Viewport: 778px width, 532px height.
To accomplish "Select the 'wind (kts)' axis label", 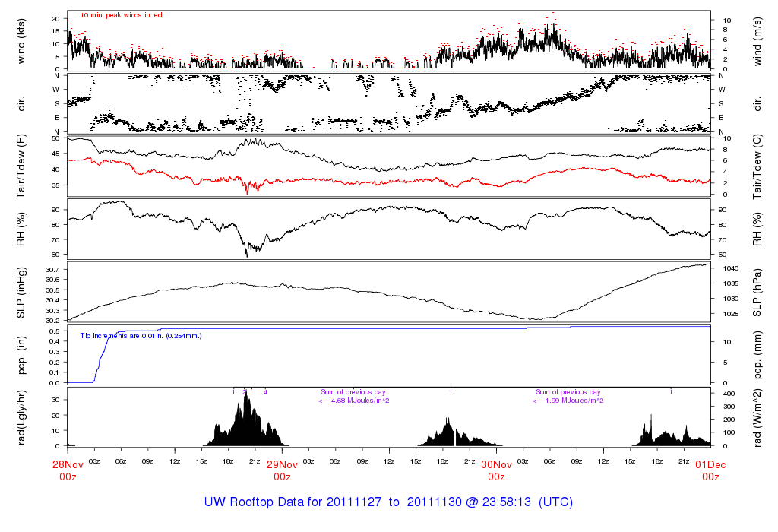I will coord(21,42).
